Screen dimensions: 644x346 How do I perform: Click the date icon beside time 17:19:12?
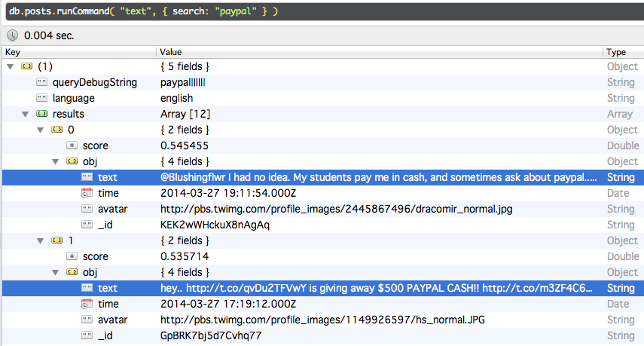tap(87, 304)
